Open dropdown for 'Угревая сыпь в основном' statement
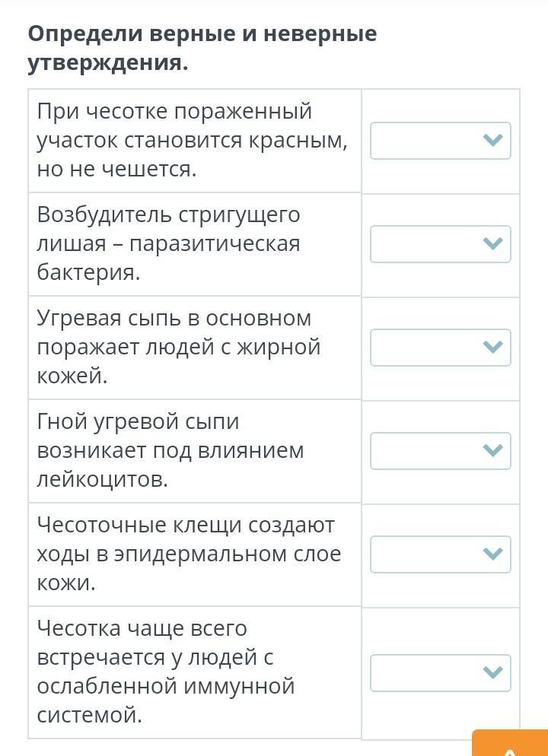Image resolution: width=548 pixels, height=756 pixels. tap(441, 348)
